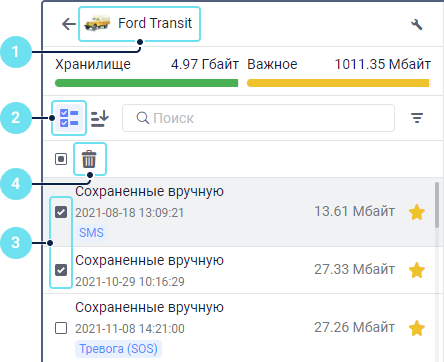Open the wrench settings icon

[x=417, y=24]
